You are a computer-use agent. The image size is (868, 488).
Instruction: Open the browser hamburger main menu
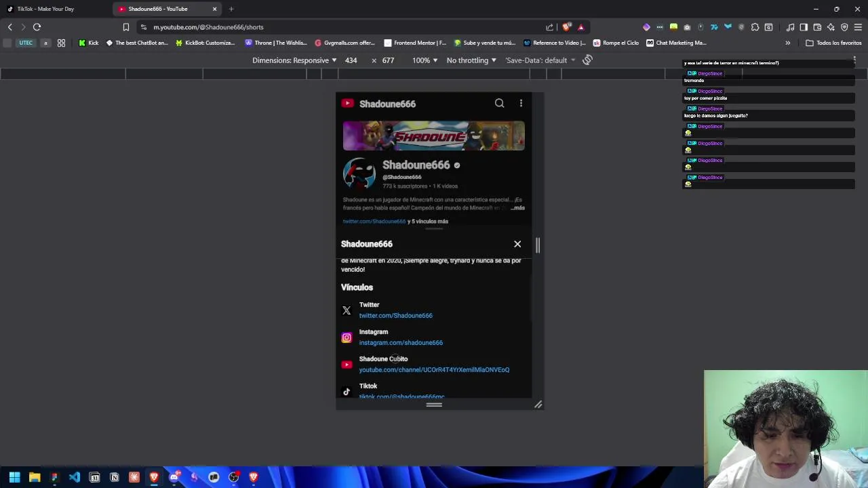pos(858,27)
